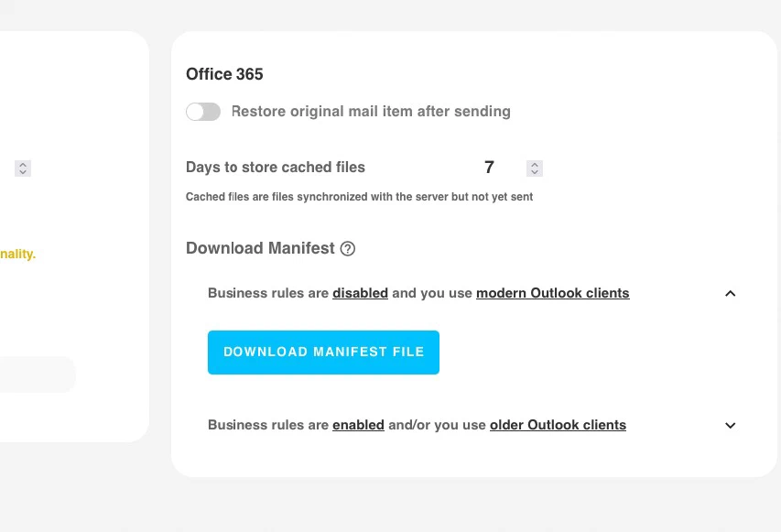
Task: Click the Download Manifest heading text
Action: (x=260, y=248)
